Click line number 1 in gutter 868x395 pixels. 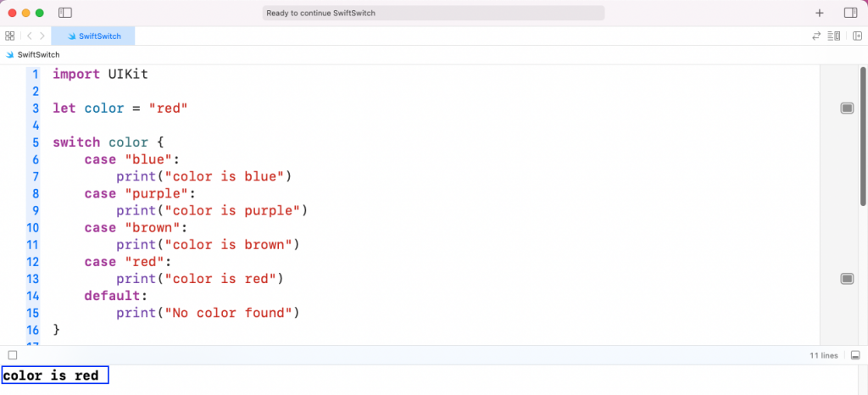36,74
